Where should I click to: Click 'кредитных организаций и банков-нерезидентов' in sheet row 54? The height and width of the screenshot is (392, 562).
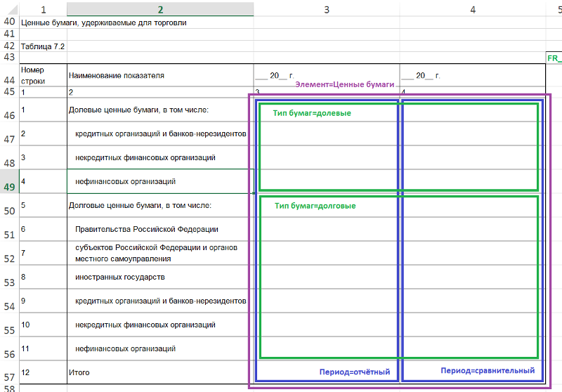tap(160, 301)
